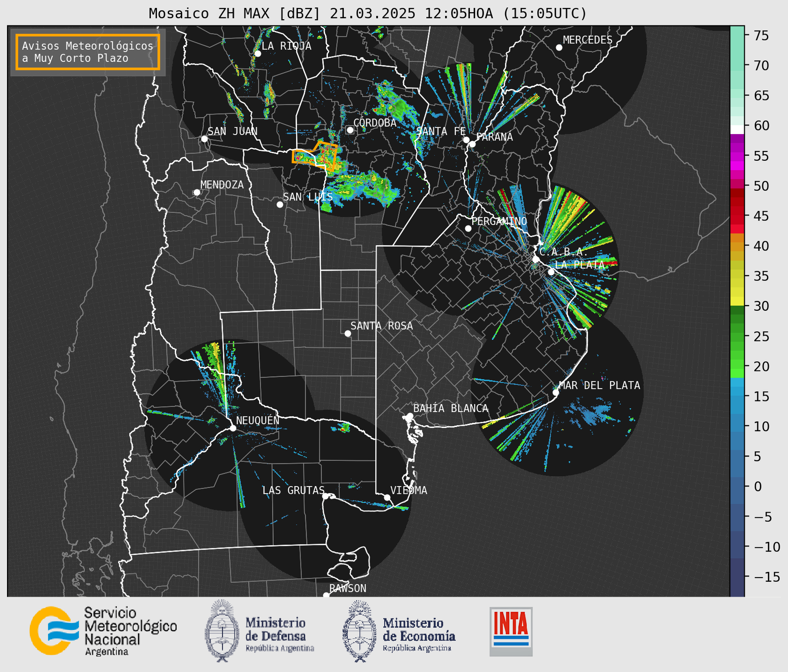Click the map title Mosaico ZH MAX
This screenshot has height=672, width=788.
point(368,13)
